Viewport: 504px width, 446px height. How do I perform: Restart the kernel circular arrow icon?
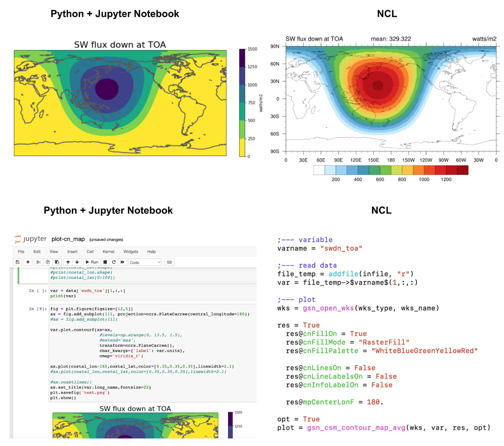tap(114, 262)
